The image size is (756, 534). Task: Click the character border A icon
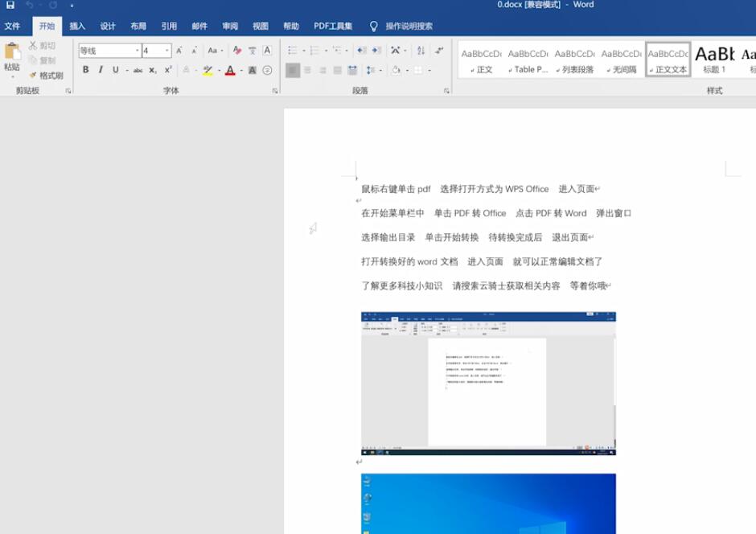pos(267,50)
